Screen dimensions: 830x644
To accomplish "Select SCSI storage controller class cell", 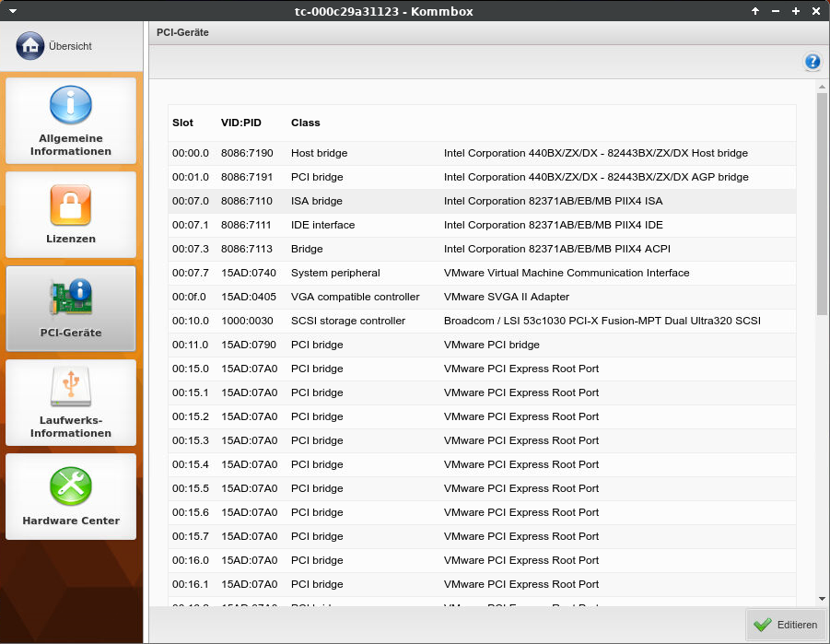I will pyautogui.click(x=348, y=321).
